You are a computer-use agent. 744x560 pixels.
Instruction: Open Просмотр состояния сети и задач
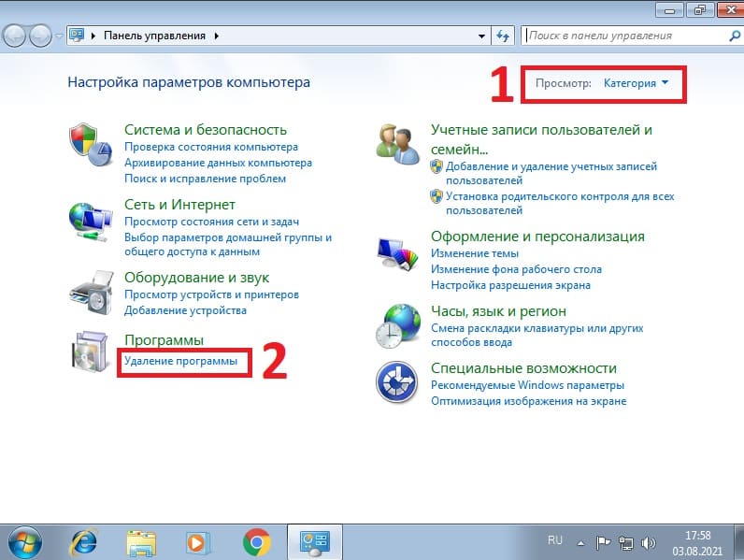tap(211, 222)
